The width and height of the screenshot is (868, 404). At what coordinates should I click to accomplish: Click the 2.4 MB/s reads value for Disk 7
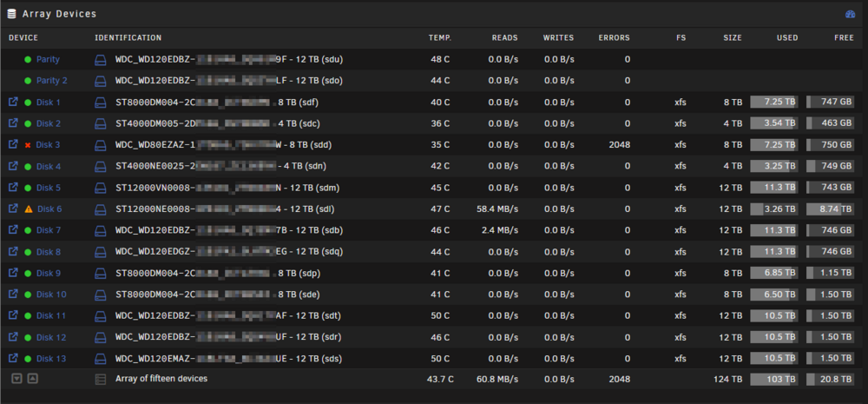[x=499, y=230]
